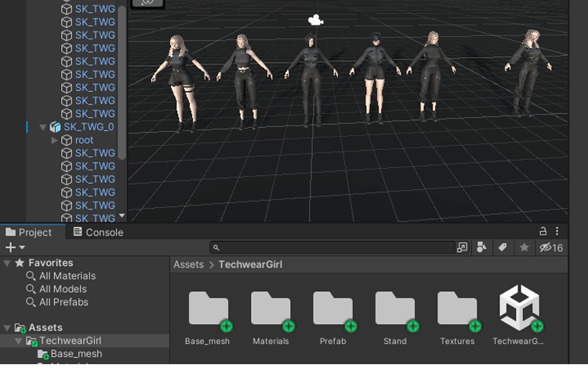
Task: Click TechwearGirl in the breadcrumb path
Action: pos(251,264)
